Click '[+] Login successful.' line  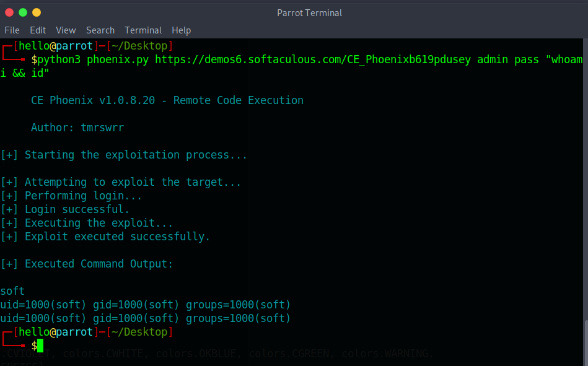(65, 209)
